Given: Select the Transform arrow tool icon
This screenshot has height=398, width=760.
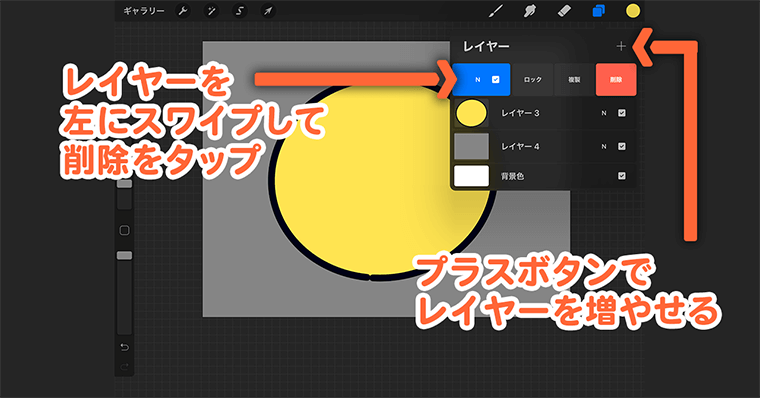Looking at the screenshot, I should 268,11.
